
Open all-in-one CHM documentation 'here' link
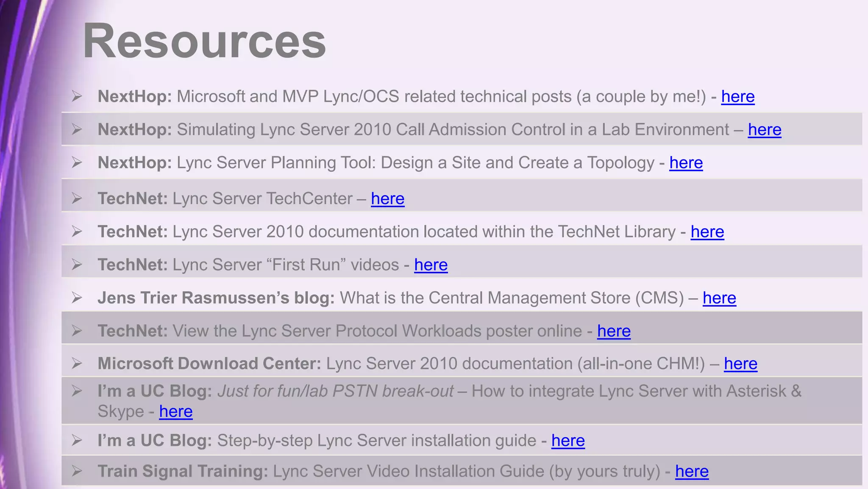[x=740, y=363]
